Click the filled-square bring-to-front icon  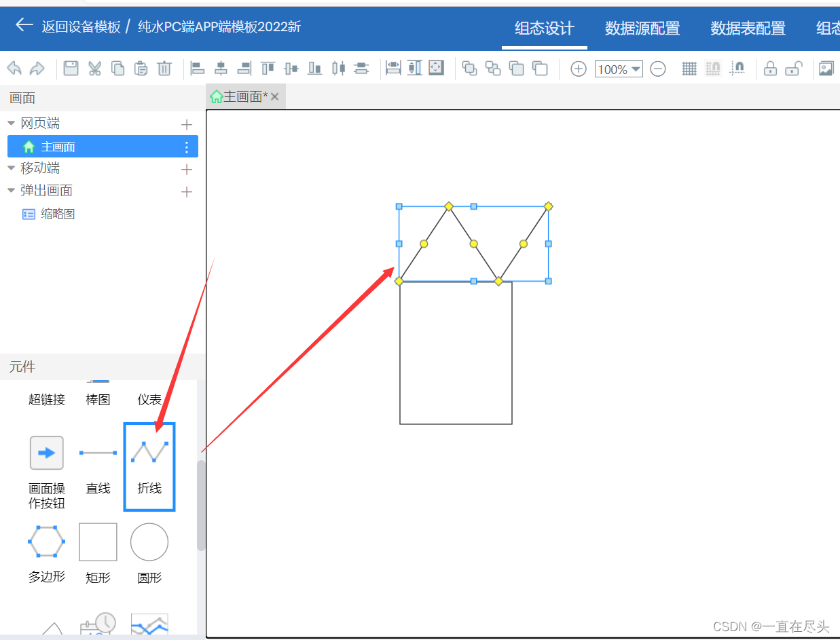point(517,69)
